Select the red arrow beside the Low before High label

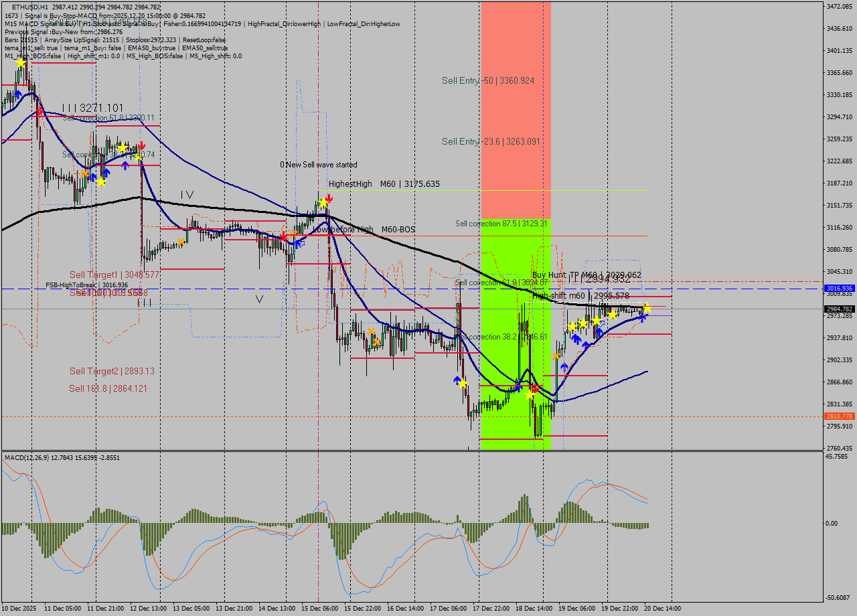pyautogui.click(x=285, y=236)
